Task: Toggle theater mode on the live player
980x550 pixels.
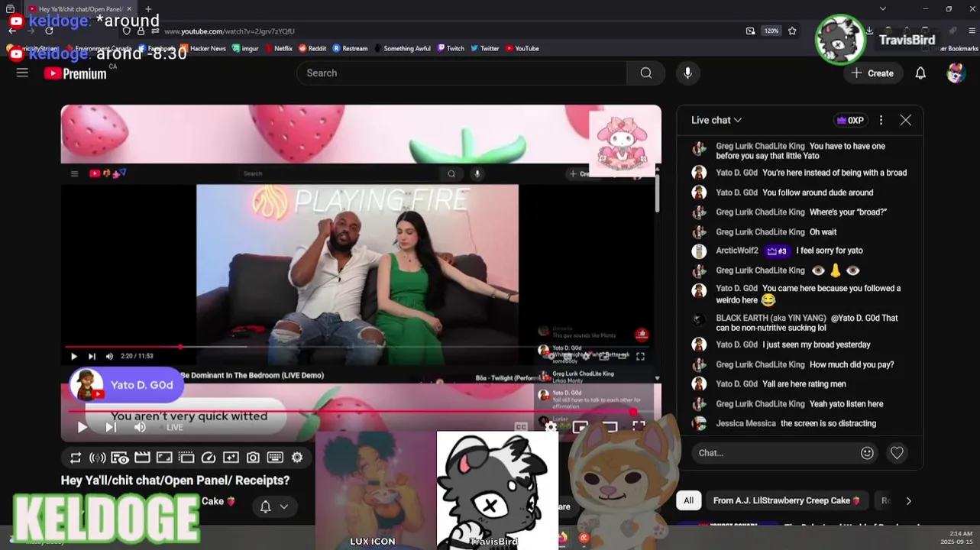Action: (610, 427)
